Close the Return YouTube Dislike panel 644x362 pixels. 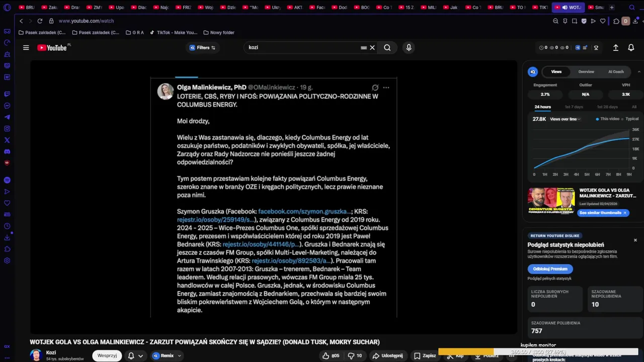635,240
